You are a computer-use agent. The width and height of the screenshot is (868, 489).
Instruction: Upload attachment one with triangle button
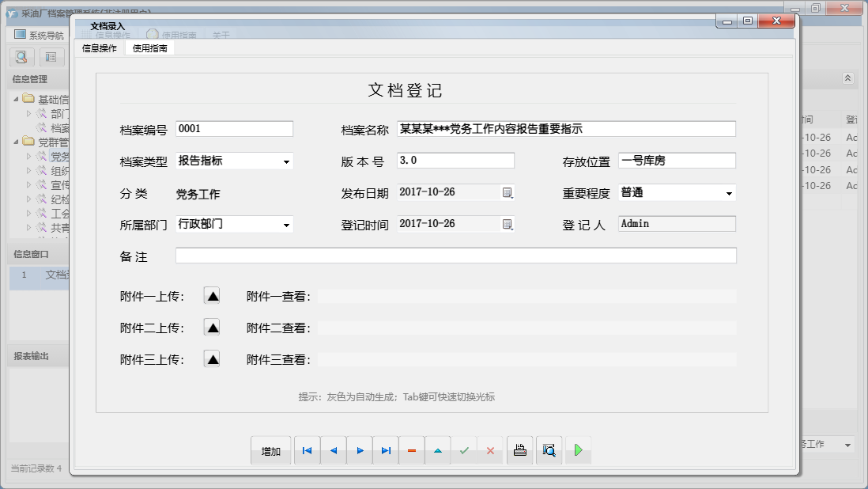(x=212, y=296)
